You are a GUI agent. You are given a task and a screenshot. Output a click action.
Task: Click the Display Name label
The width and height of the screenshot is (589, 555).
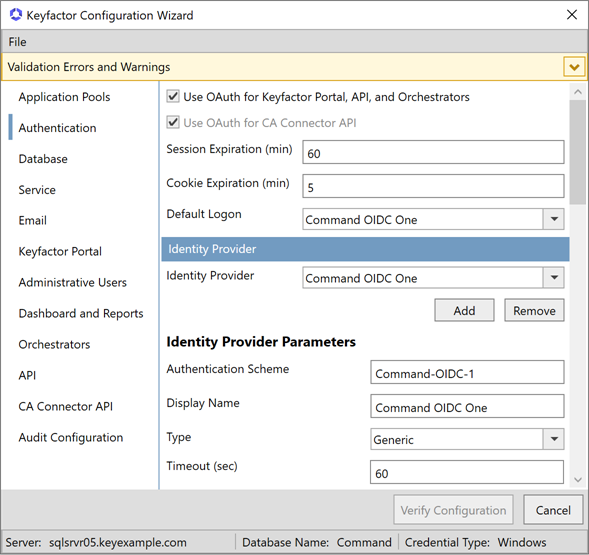[x=203, y=403]
